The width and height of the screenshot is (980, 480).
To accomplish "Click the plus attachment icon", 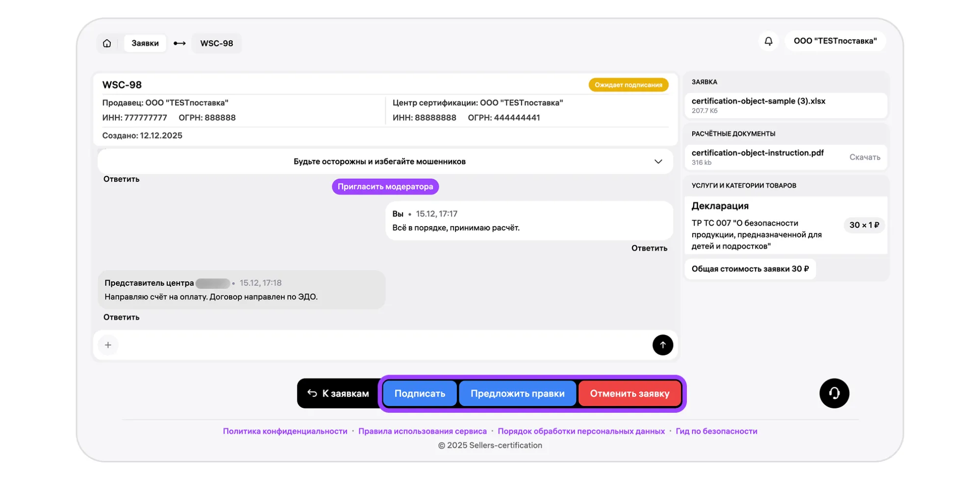I will [108, 345].
